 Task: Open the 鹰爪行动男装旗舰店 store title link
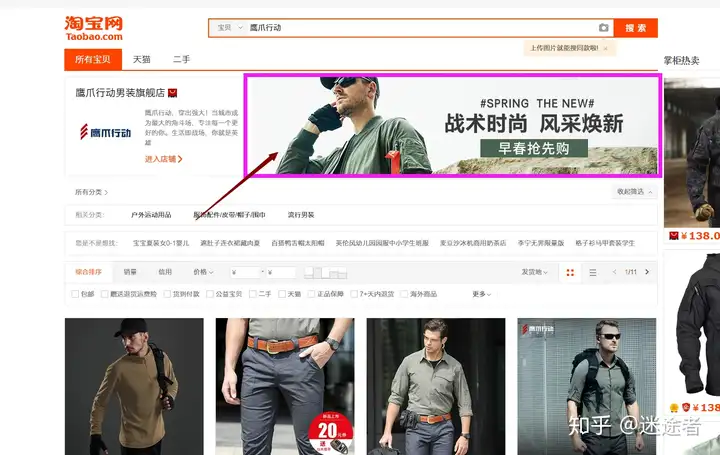tap(120, 93)
